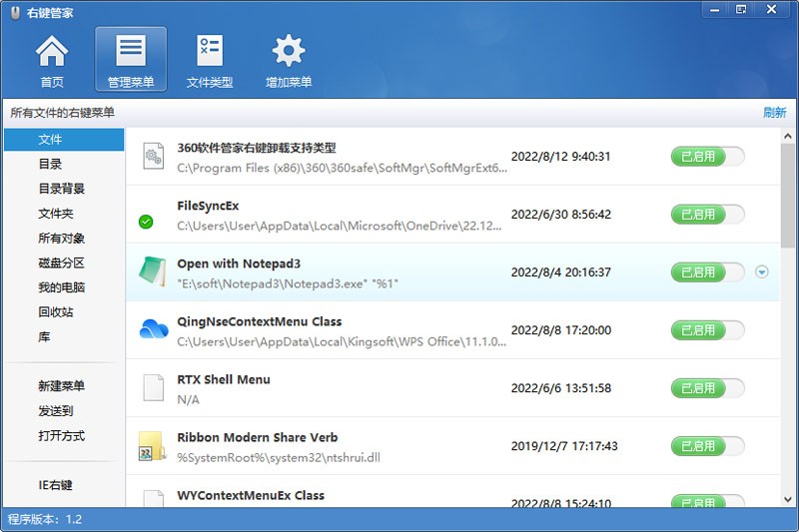Select the FileSyncEx entry title
This screenshot has height=532, width=799.
[x=208, y=206]
